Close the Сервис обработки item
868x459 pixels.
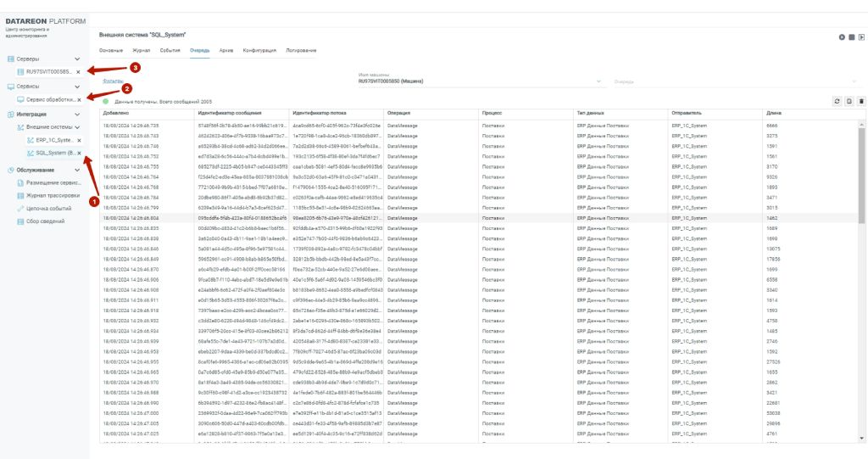coord(79,100)
